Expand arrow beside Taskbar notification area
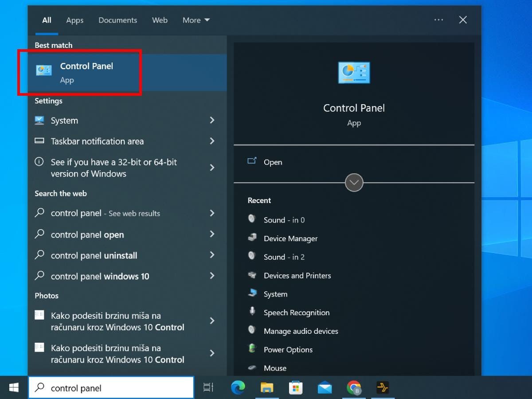Screen dimensions: 532x399 point(212,141)
